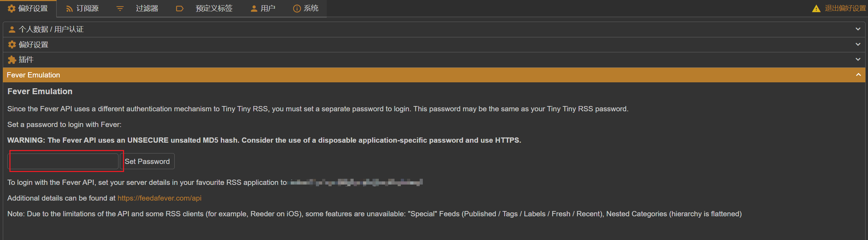Click the RSS feed icon beside 订阅源

pos(70,9)
